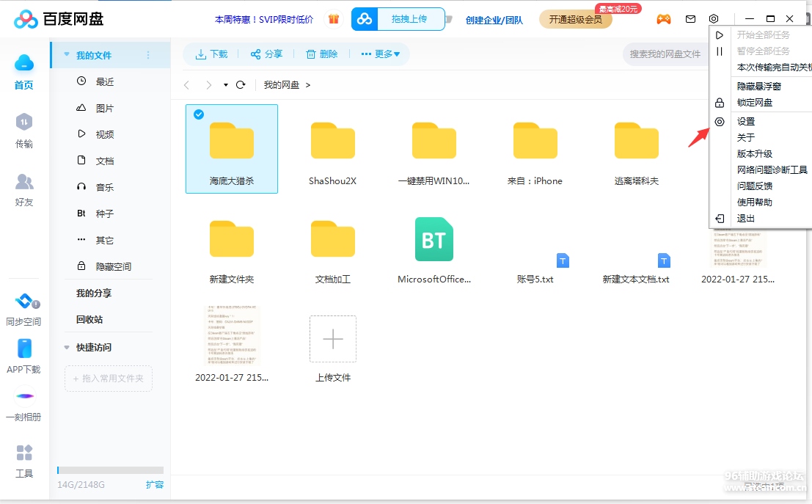This screenshot has width=812, height=504.
Task: Click the 上传文件 upload tile
Action: [333, 339]
